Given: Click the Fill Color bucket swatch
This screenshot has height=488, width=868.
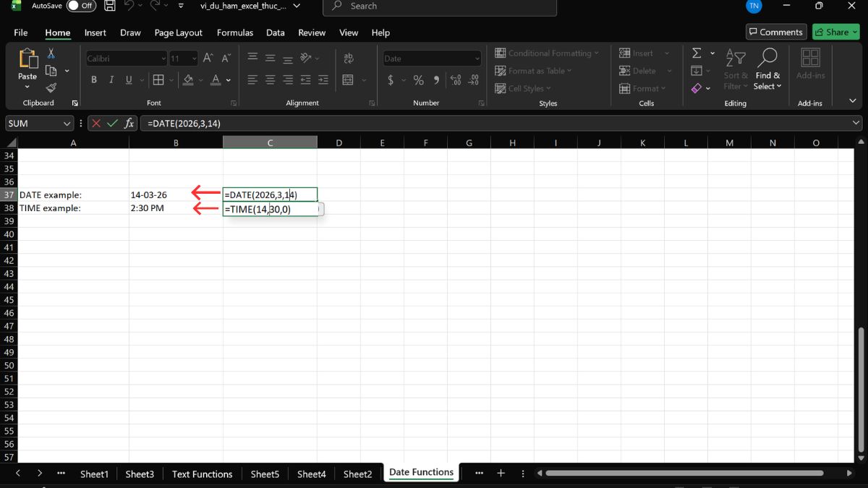Looking at the screenshot, I should tap(188, 80).
